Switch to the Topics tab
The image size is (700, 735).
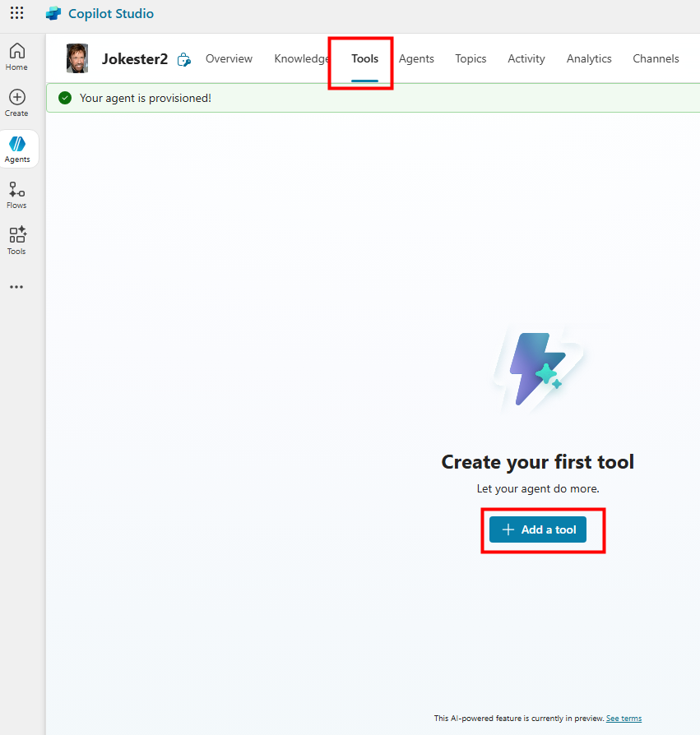click(471, 58)
